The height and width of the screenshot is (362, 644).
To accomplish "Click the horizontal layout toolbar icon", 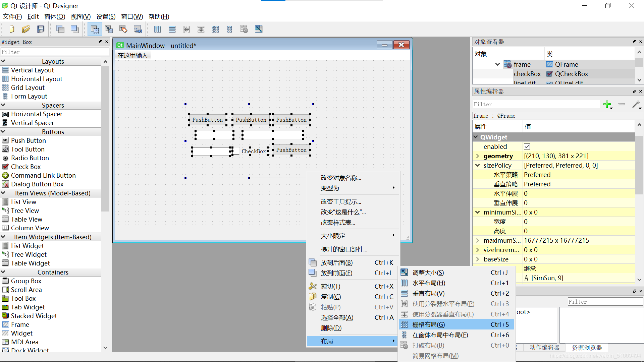I will 158,29.
